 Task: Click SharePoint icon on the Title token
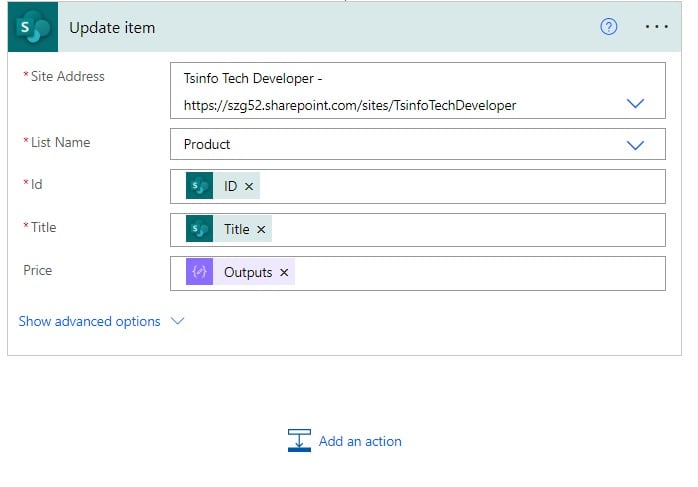tap(199, 229)
